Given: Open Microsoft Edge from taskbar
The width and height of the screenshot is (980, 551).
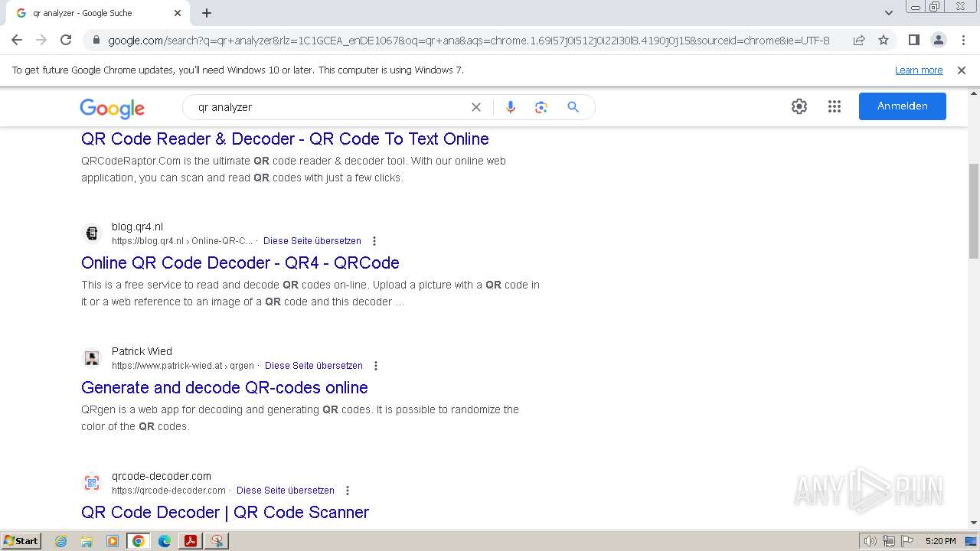Looking at the screenshot, I should click(x=165, y=541).
